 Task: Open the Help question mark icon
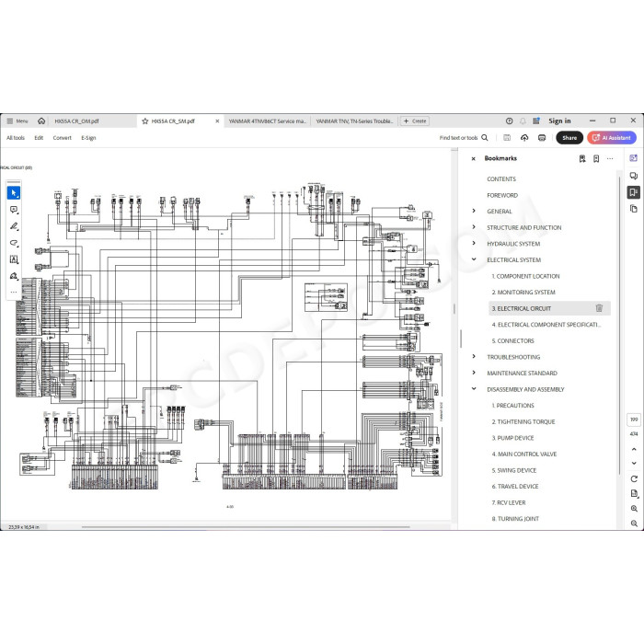coord(510,121)
